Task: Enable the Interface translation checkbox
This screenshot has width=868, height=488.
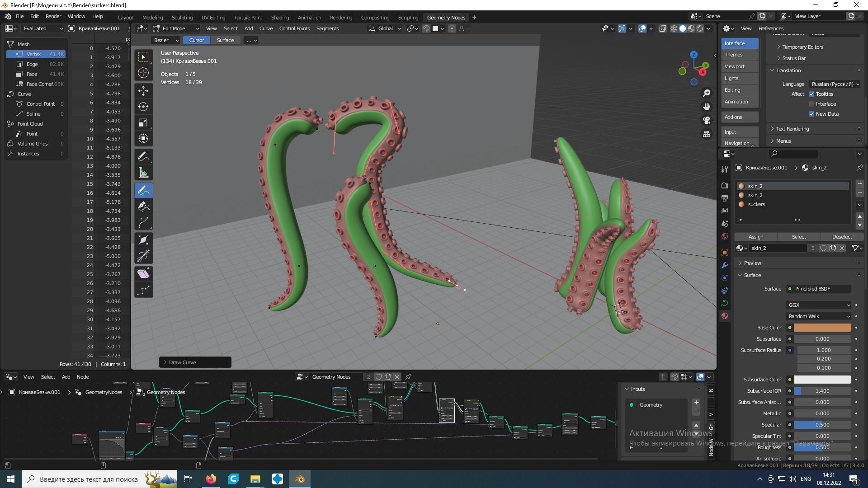Action: tap(811, 104)
